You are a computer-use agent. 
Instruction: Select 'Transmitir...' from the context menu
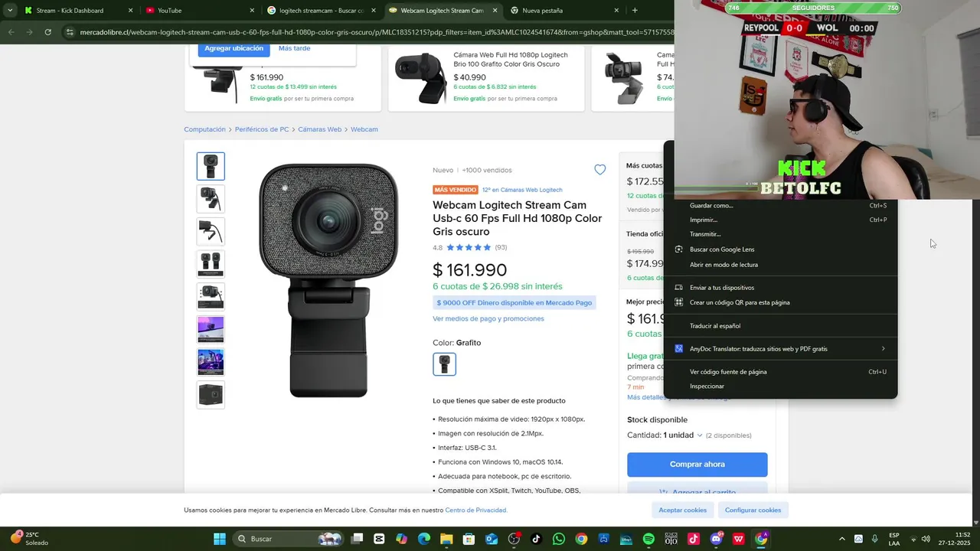781,234
